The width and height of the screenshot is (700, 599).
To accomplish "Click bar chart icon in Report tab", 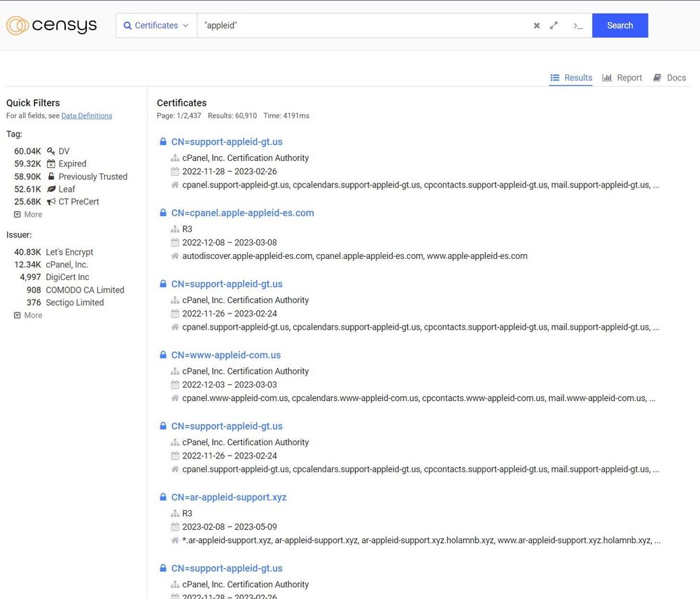I will [x=607, y=78].
